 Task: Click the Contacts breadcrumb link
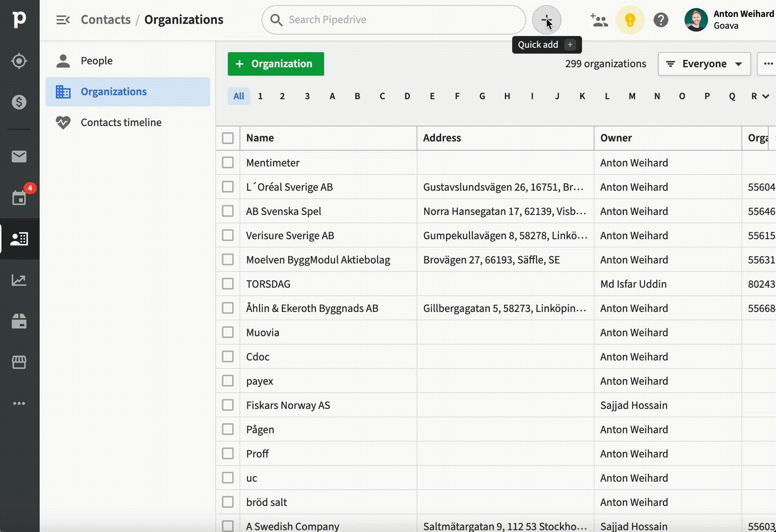pos(106,20)
